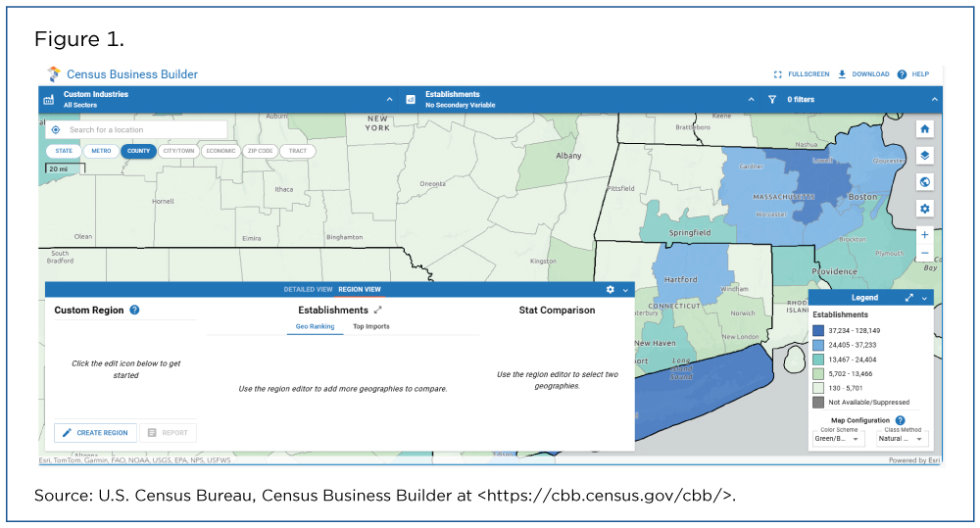Select ECONOMIC geography level
Screen dimensions: 980x528
coord(220,151)
